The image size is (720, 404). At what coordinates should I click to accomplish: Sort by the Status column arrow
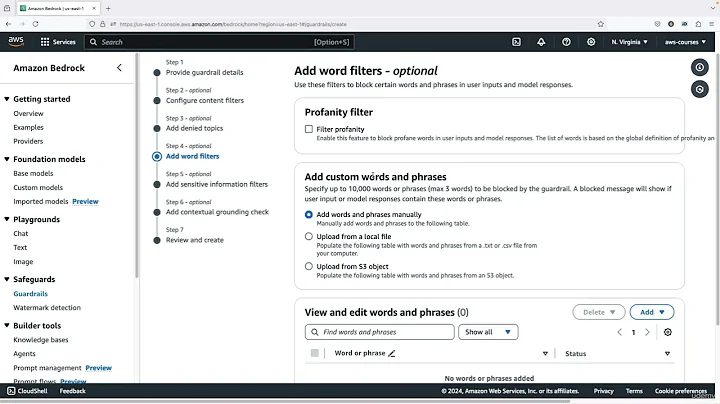point(667,354)
